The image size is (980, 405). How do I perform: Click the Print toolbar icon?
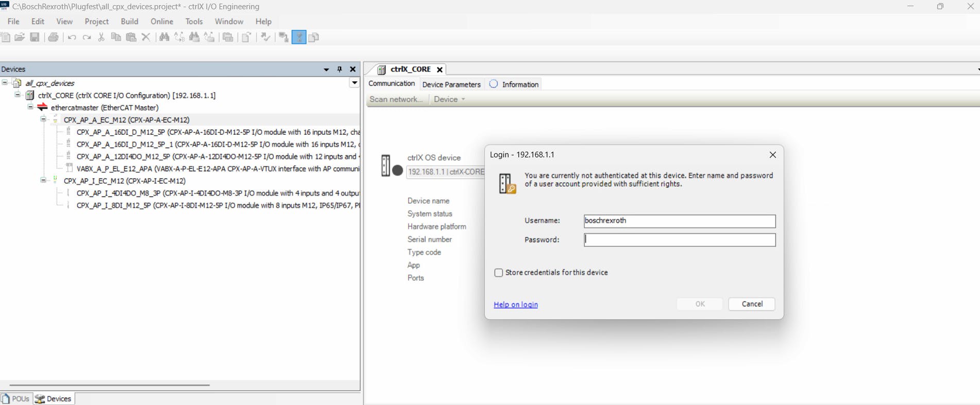pyautogui.click(x=53, y=37)
